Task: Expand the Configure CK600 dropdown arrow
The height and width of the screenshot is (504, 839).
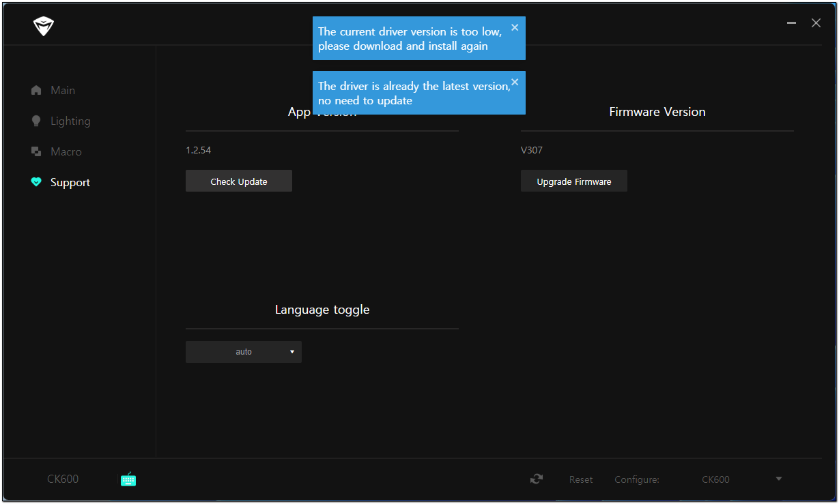Action: point(779,479)
